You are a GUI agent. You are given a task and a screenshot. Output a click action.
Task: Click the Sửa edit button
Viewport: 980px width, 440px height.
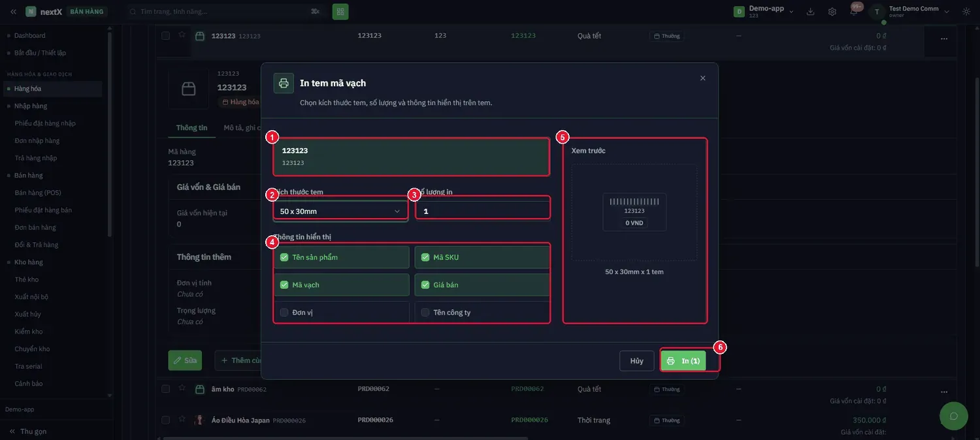tap(185, 360)
